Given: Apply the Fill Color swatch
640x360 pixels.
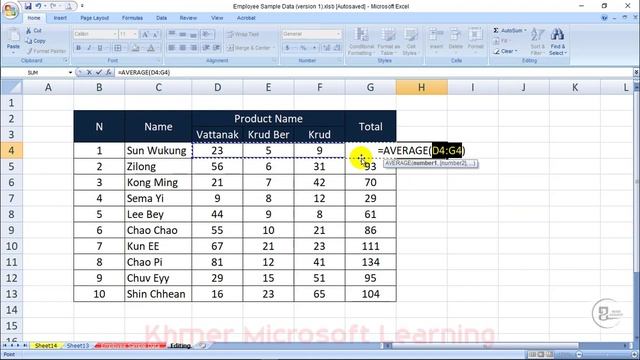Looking at the screenshot, I should point(135,48).
